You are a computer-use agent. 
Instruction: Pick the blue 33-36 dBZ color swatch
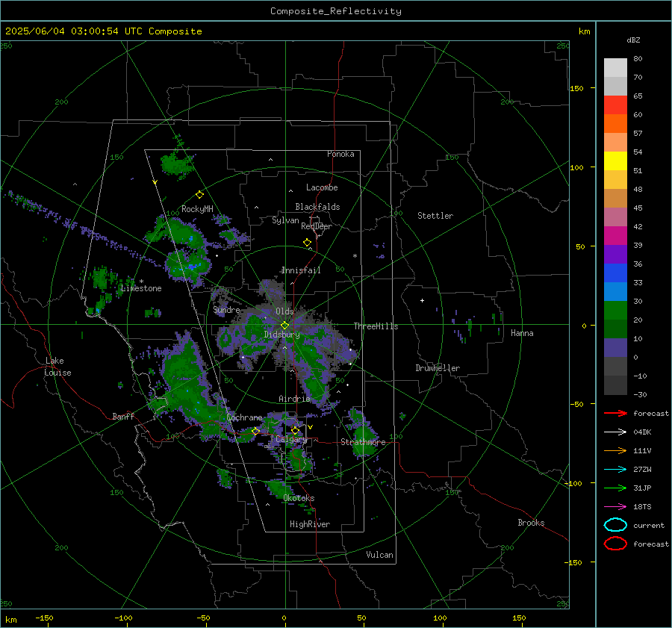tap(615, 273)
